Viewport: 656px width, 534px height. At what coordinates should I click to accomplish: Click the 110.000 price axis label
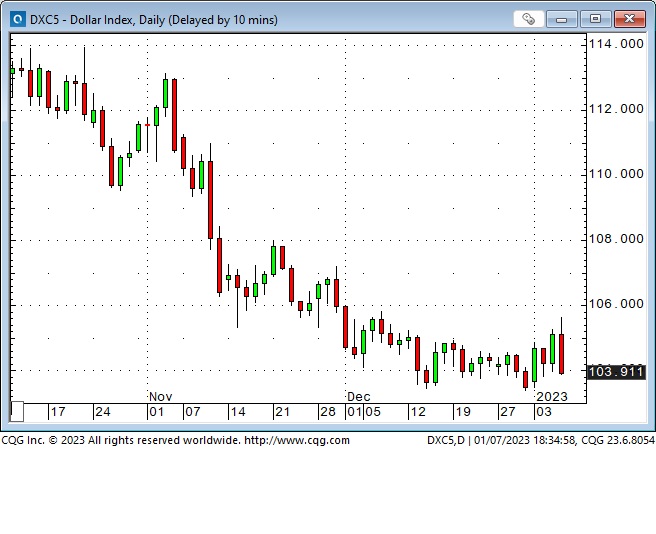point(616,174)
